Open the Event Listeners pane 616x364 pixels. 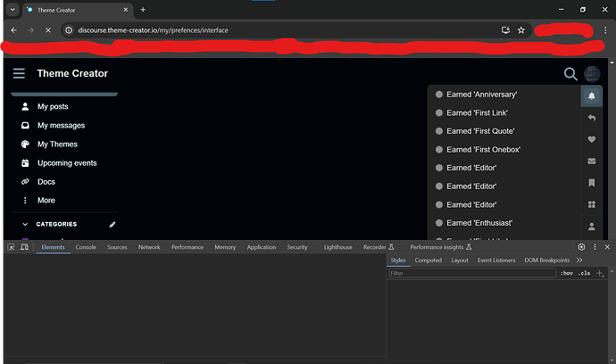(x=496, y=261)
